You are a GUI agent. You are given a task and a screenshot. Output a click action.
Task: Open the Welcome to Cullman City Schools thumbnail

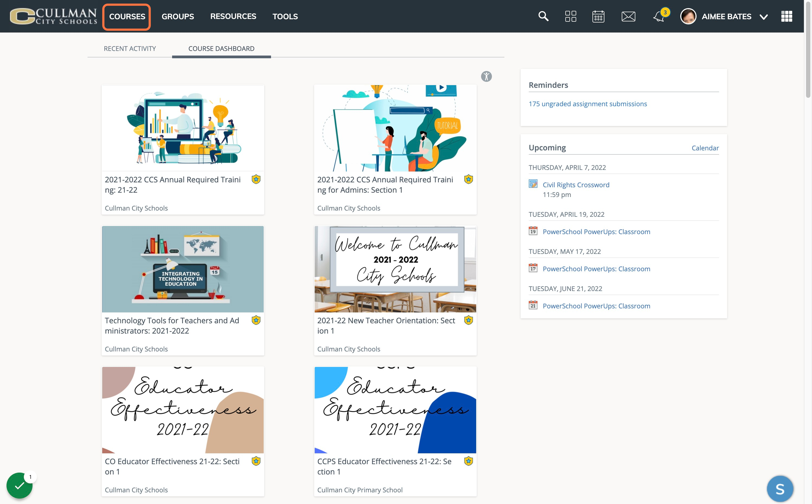pyautogui.click(x=395, y=269)
